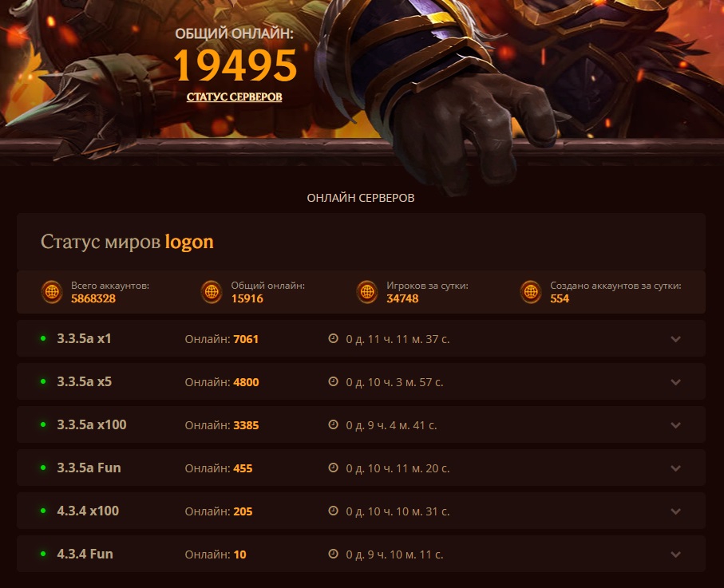
Task: Expand the 3.3.5a x100 realm chevron
Action: click(x=675, y=425)
